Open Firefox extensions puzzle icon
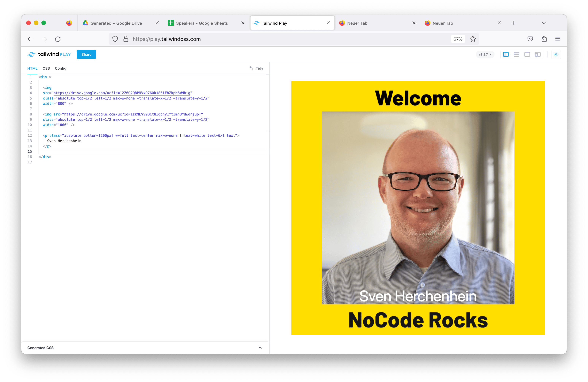 [544, 39]
